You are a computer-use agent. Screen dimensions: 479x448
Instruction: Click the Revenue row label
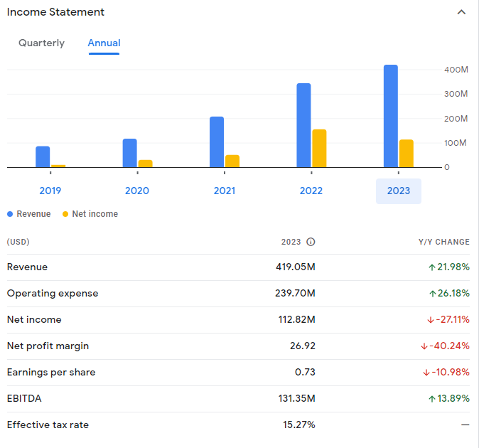[27, 267]
